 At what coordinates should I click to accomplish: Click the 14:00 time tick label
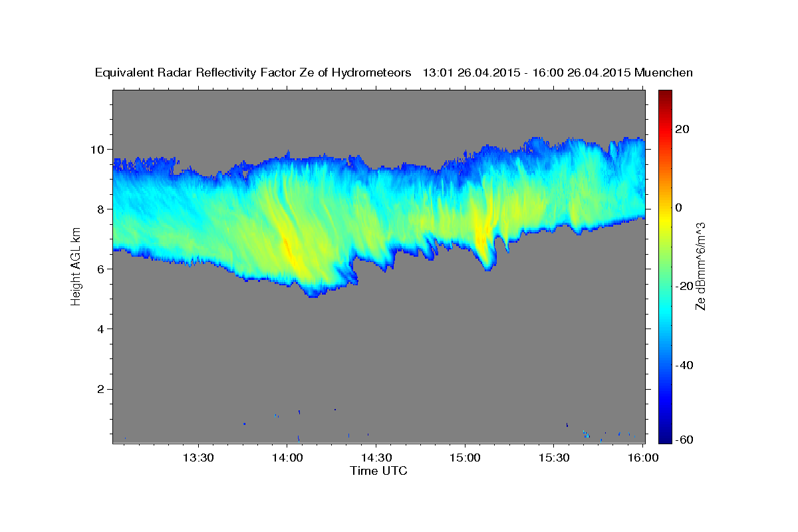(x=287, y=458)
